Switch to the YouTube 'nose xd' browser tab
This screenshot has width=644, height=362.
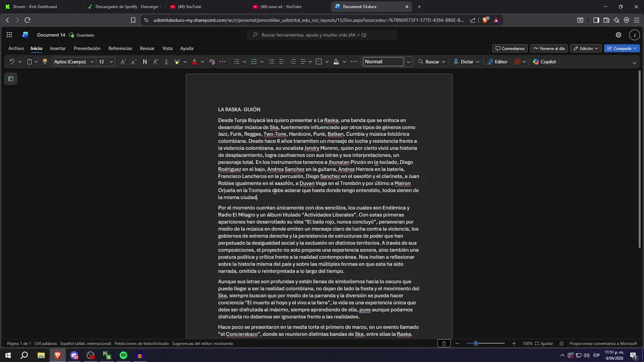(288, 7)
